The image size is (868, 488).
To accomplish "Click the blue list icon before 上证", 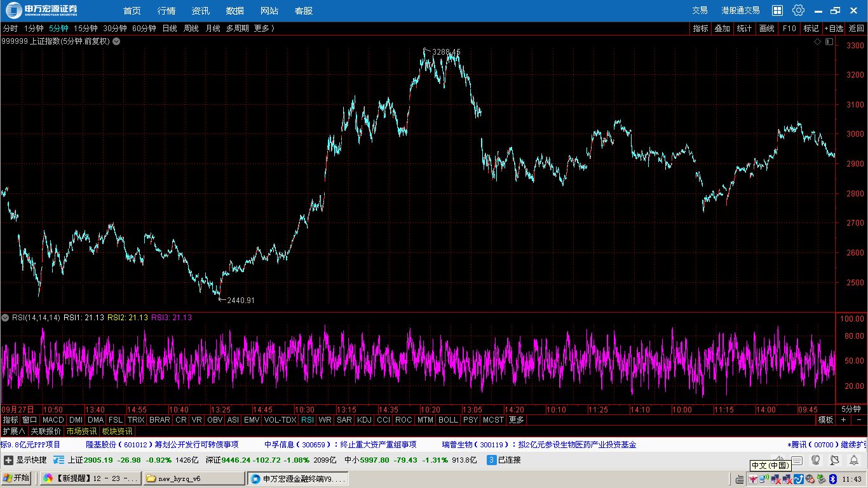I will coord(59,460).
